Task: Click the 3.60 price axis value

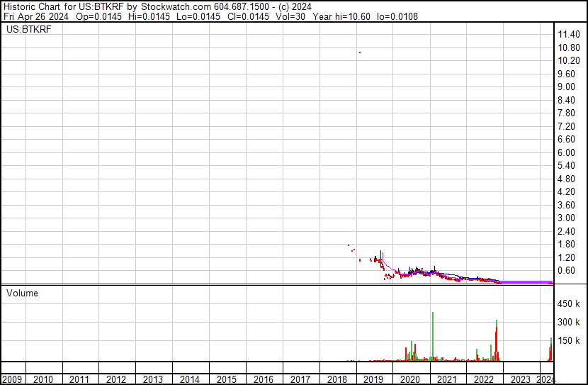Action: point(566,205)
